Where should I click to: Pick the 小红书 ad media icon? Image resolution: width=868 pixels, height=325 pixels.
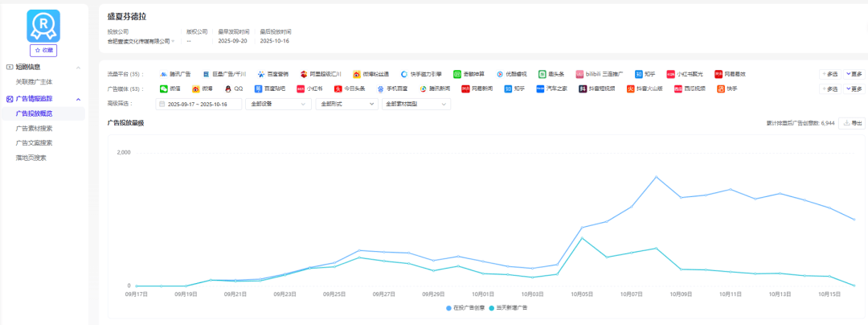point(301,88)
